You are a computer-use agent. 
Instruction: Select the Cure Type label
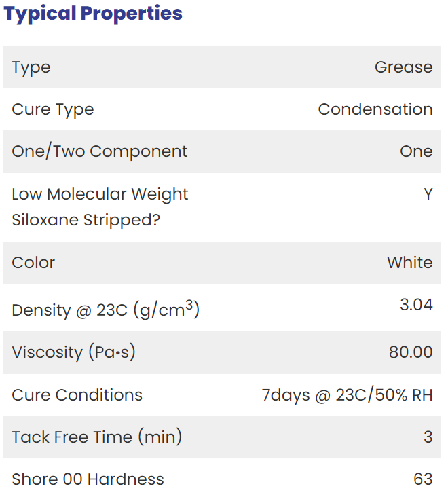[x=53, y=110]
